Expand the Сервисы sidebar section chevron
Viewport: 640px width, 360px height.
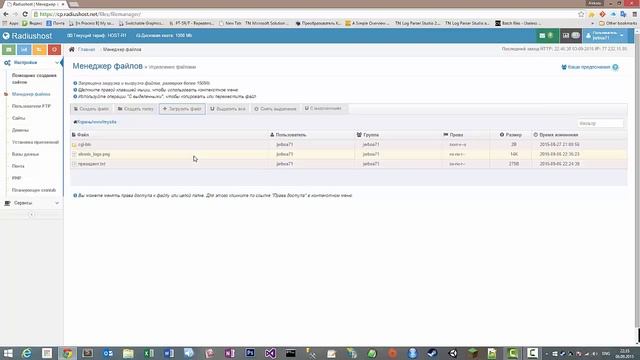pyautogui.click(x=57, y=203)
